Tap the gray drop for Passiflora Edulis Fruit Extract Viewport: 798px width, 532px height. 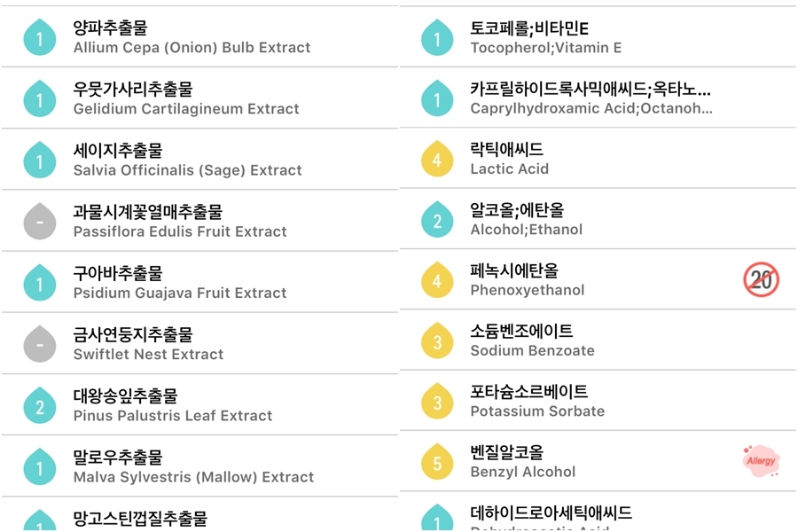pos(40,222)
